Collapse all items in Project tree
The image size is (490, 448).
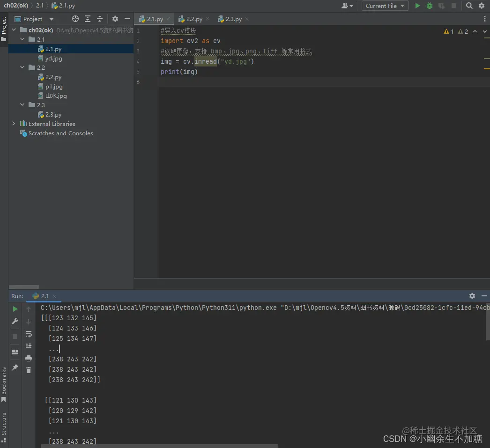[x=100, y=19]
